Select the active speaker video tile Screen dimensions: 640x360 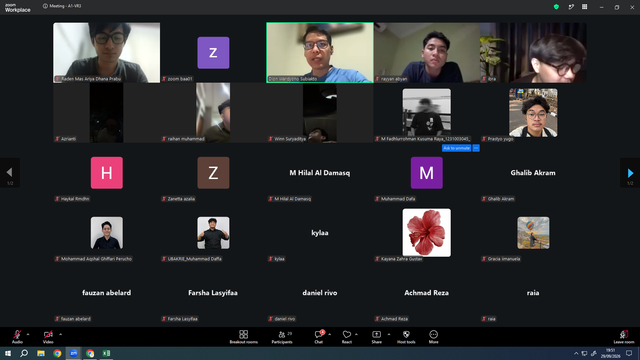[x=320, y=53]
